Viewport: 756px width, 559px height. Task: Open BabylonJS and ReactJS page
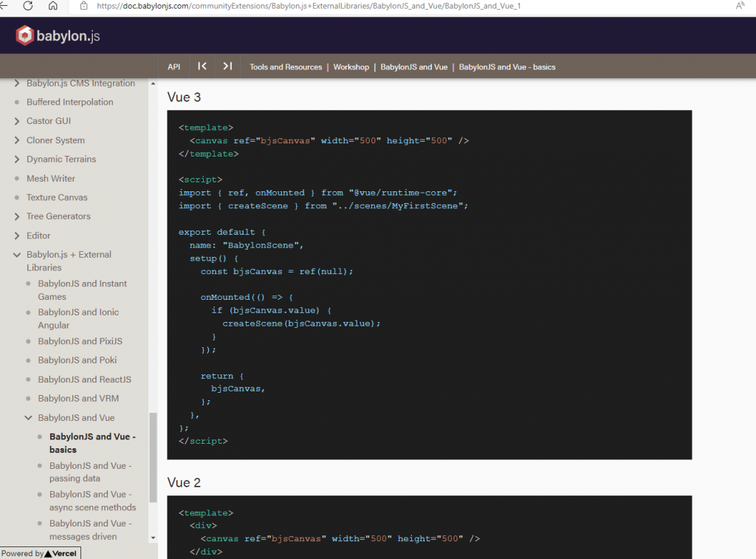click(x=84, y=380)
